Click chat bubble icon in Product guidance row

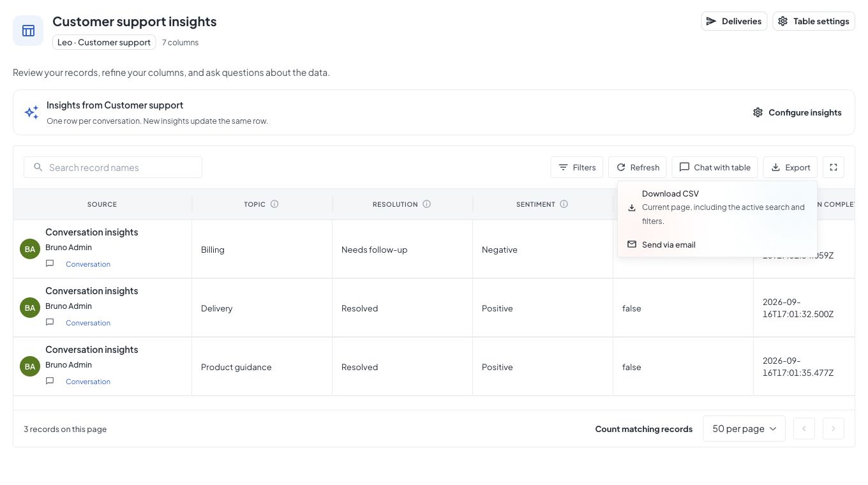click(50, 381)
